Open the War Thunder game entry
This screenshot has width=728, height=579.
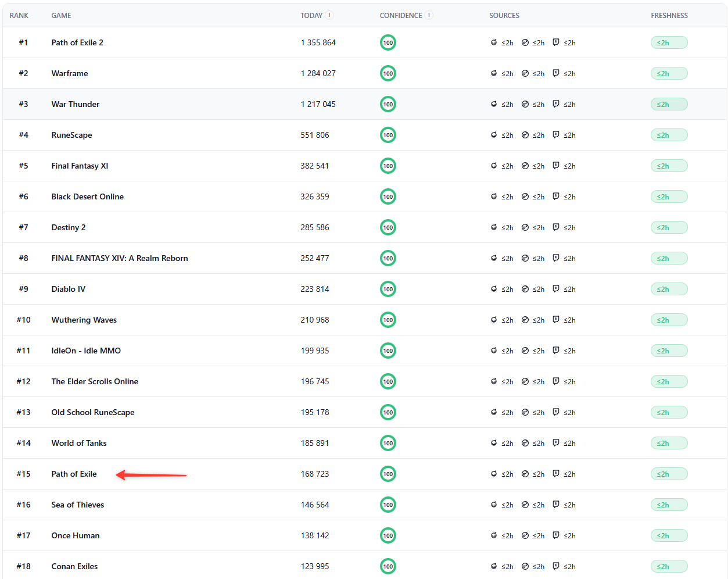76,104
